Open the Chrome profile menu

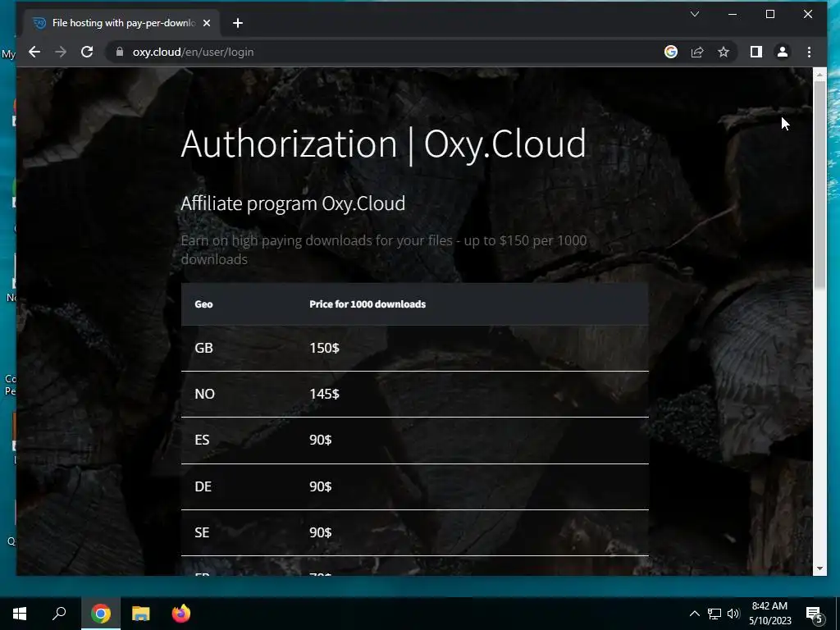782,52
